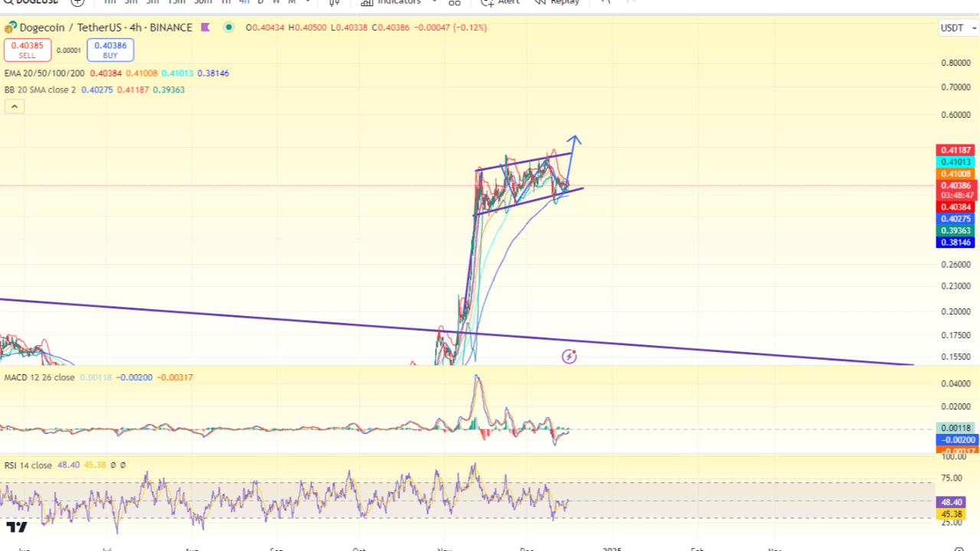Click the change value −0.00047 (−0.12%)
Viewport: 980px width, 551px height.
(450, 28)
